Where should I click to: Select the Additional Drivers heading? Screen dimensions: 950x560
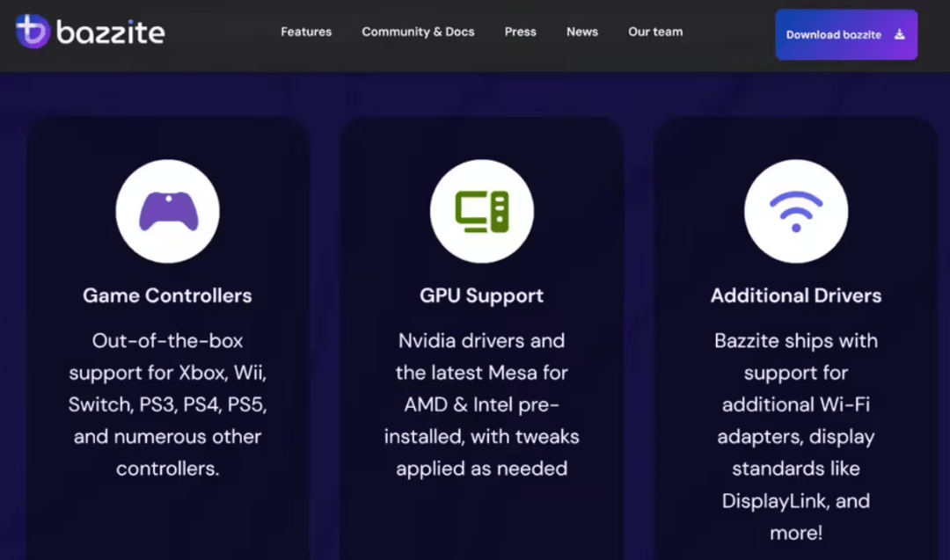(795, 296)
